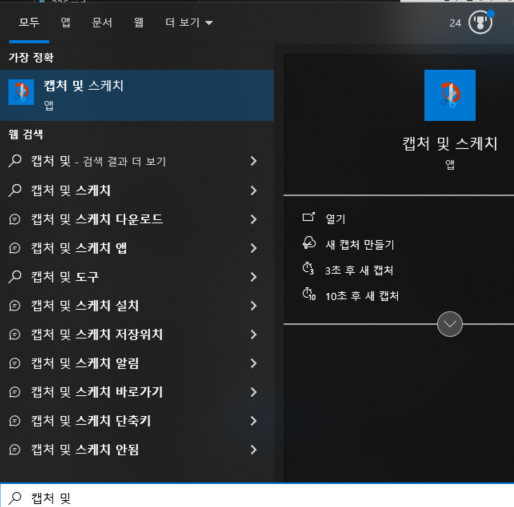Click chat icon beside 캡처 및 스케치 다운로드

(x=15, y=219)
